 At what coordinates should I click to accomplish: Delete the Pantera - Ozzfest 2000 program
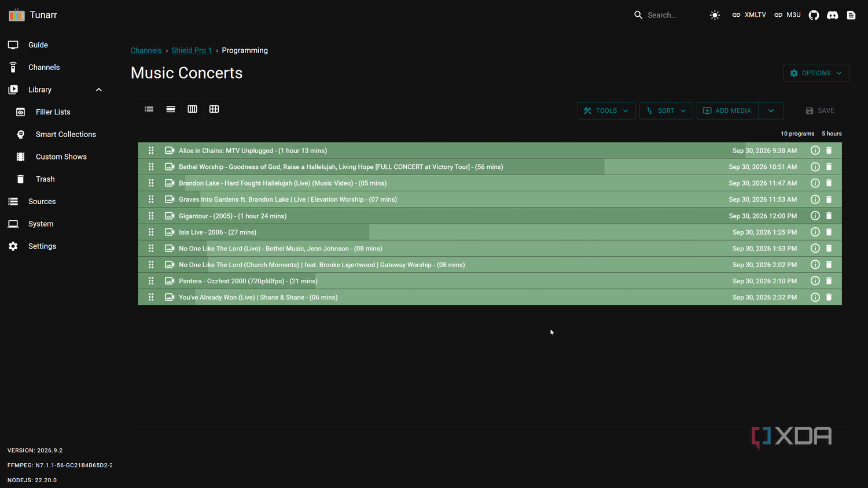tap(829, 281)
